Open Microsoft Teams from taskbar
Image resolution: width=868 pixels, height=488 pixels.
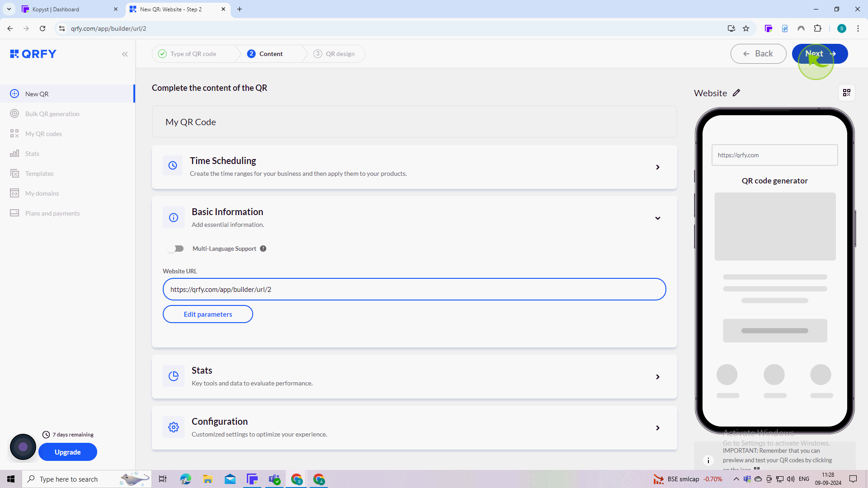click(x=274, y=479)
